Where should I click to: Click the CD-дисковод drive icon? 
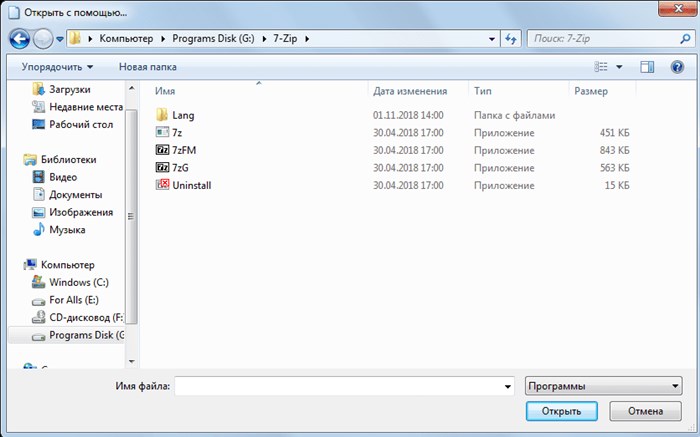coord(39,317)
